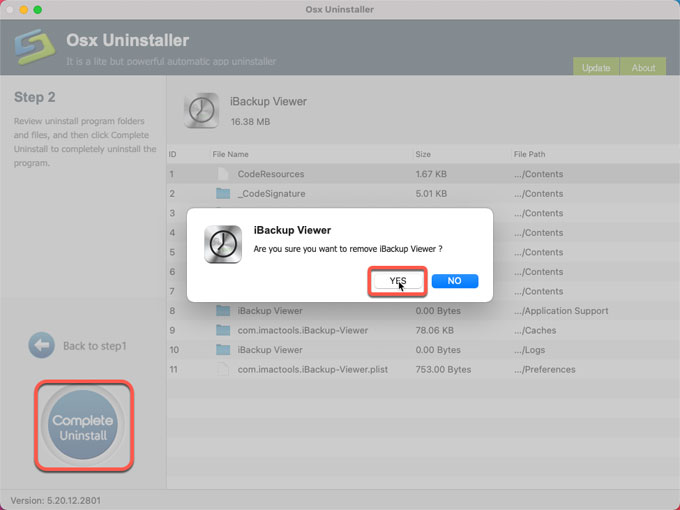Viewport: 680px width, 510px height.
Task: Select com.imactools.iBackup-Viewer Caches entry name
Action: pyautogui.click(x=303, y=330)
